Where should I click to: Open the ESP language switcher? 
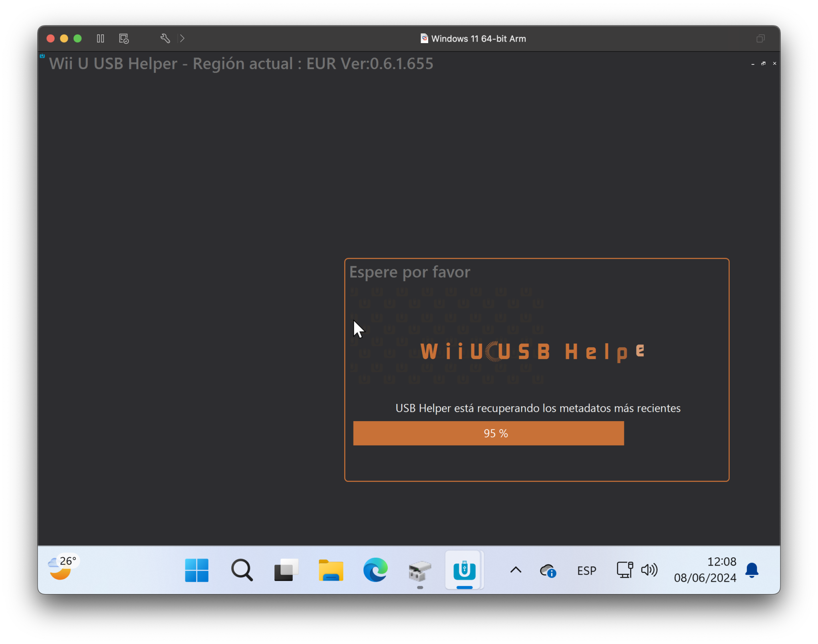coord(586,570)
